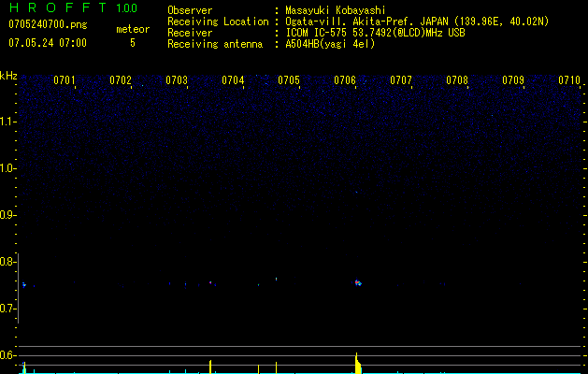Click the 0701 time marker

coord(65,80)
